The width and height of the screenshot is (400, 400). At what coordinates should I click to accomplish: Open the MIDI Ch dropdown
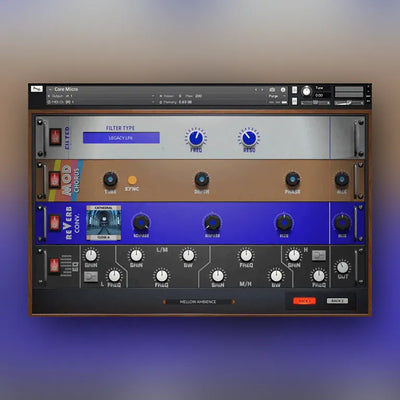coord(100,102)
